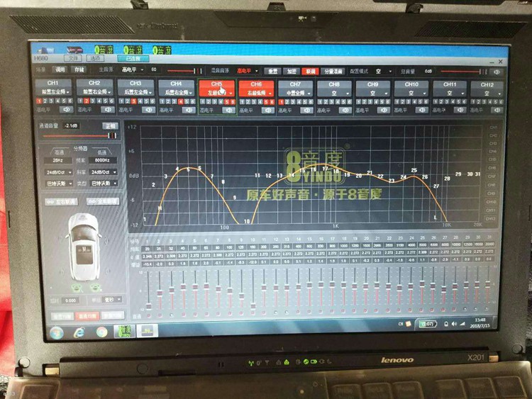Toggle input 2 for CH2

(x=86, y=101)
